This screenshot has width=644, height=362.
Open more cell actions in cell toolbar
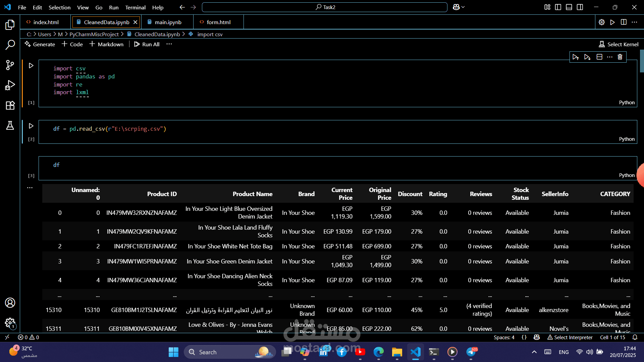pos(610,57)
